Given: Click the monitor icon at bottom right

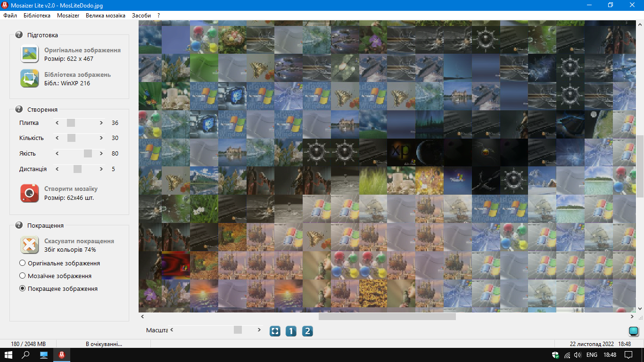Looking at the screenshot, I should 633,331.
